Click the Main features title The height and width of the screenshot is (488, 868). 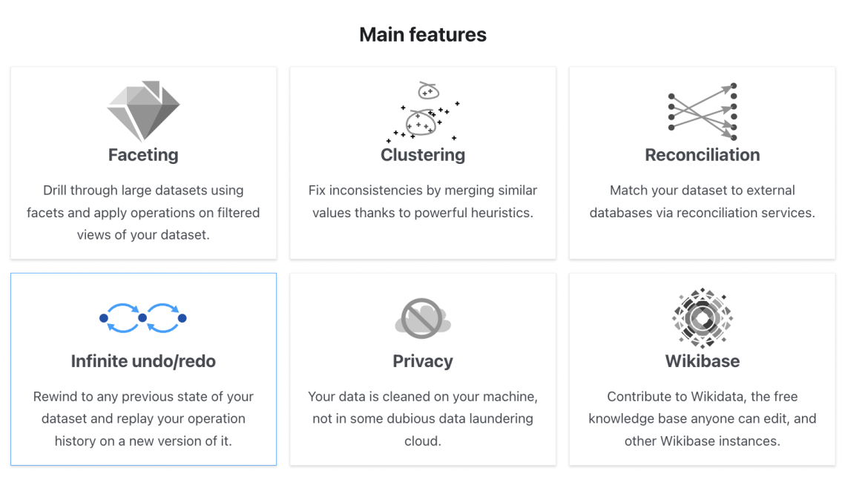pos(422,34)
